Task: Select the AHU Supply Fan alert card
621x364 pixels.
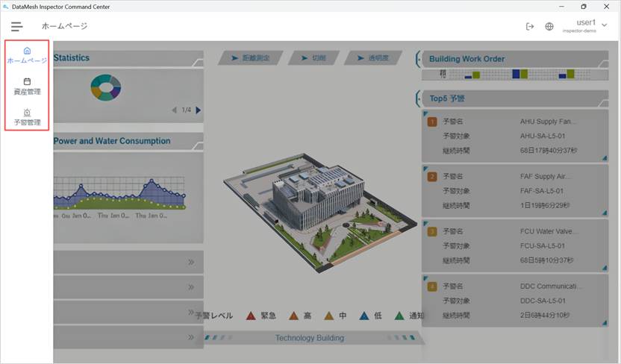Action: click(x=514, y=135)
